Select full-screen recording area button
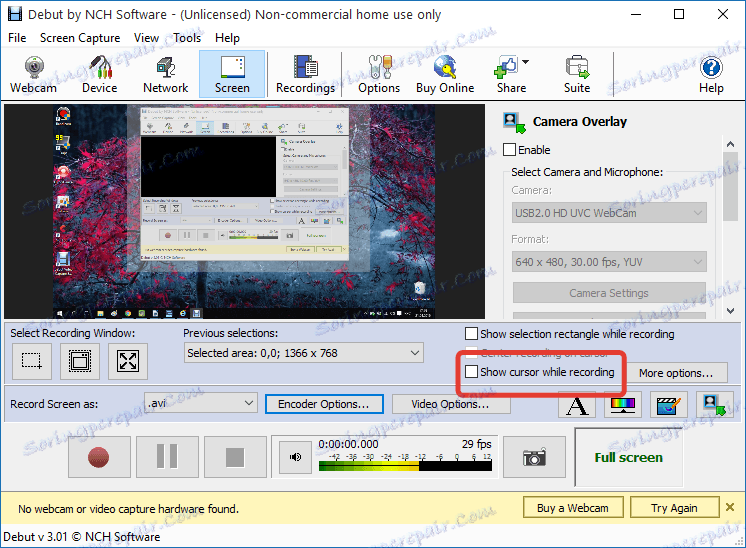The image size is (746, 548). click(x=128, y=361)
